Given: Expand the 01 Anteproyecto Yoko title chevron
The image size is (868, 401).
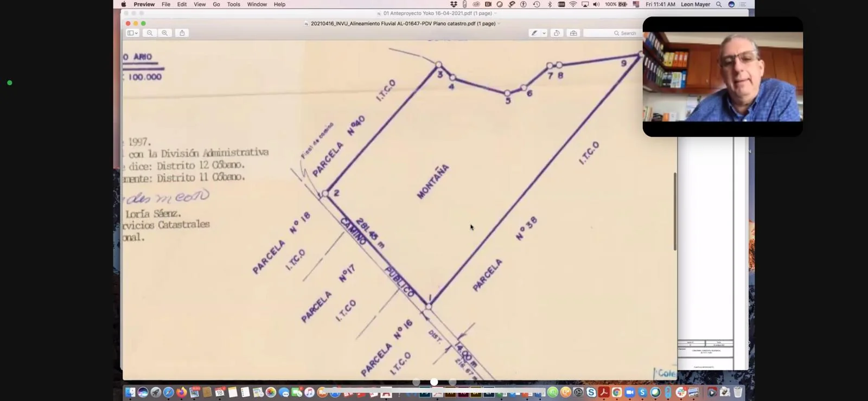Looking at the screenshot, I should pos(495,13).
